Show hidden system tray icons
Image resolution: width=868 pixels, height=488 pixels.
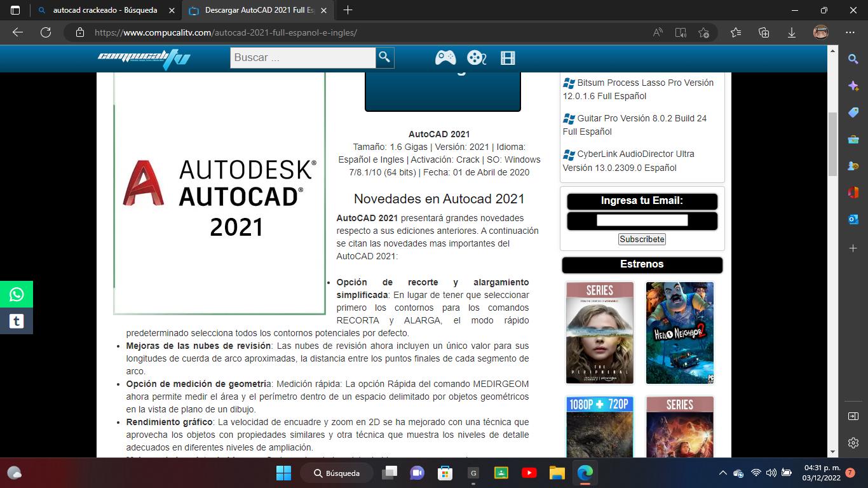point(722,473)
